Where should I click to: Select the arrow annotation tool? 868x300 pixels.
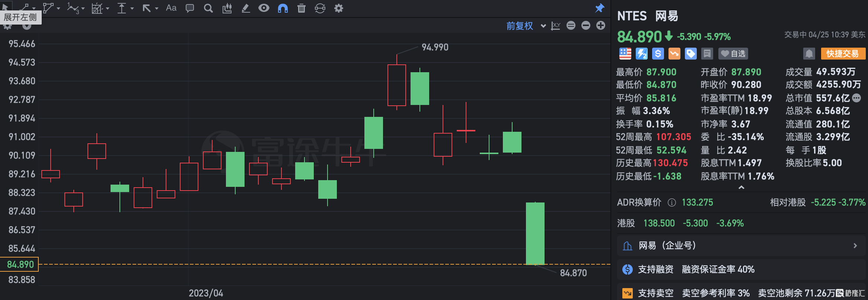(147, 8)
